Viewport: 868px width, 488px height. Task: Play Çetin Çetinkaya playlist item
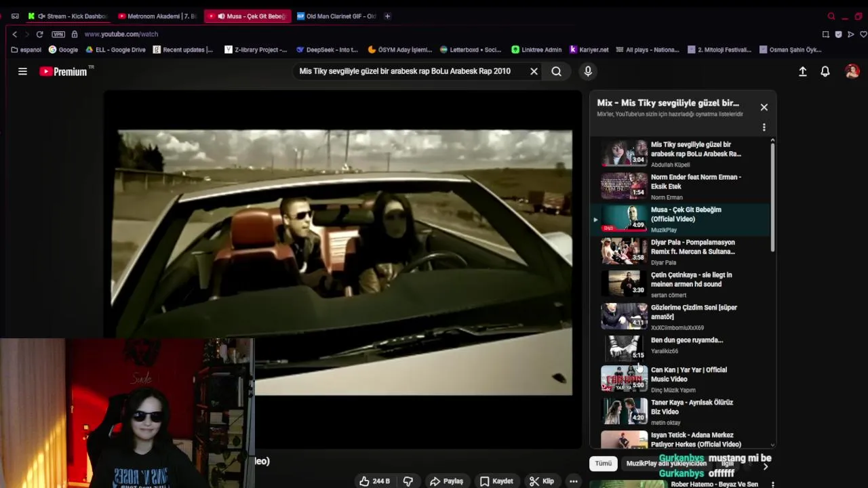pyautogui.click(x=681, y=284)
